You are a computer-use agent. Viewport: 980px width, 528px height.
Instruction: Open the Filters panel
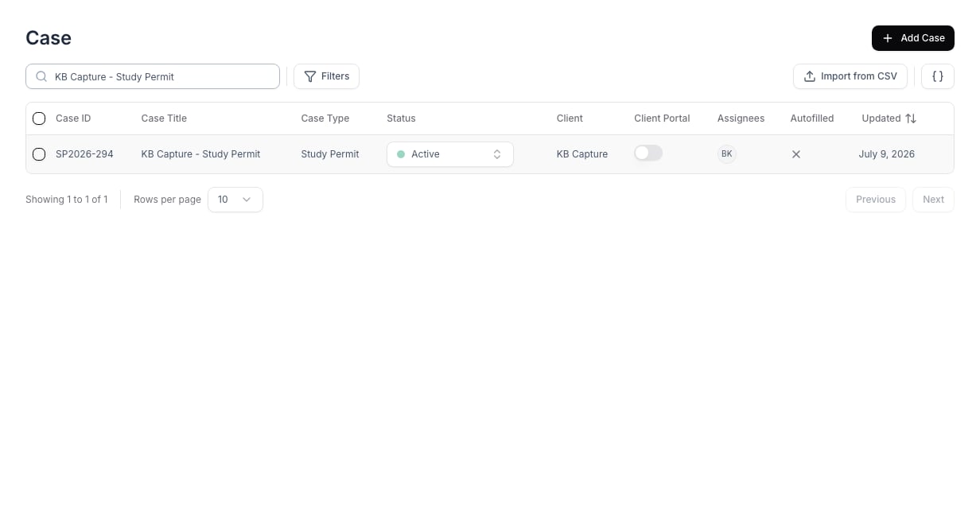tap(326, 76)
